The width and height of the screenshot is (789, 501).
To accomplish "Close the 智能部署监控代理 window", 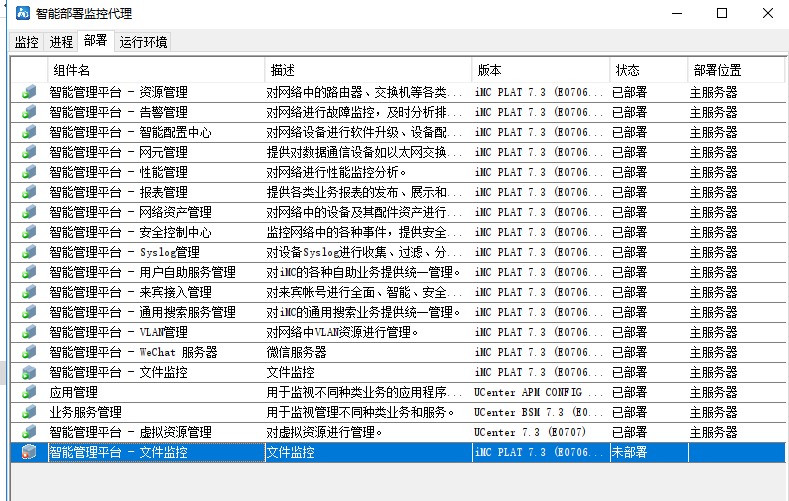I will click(768, 13).
